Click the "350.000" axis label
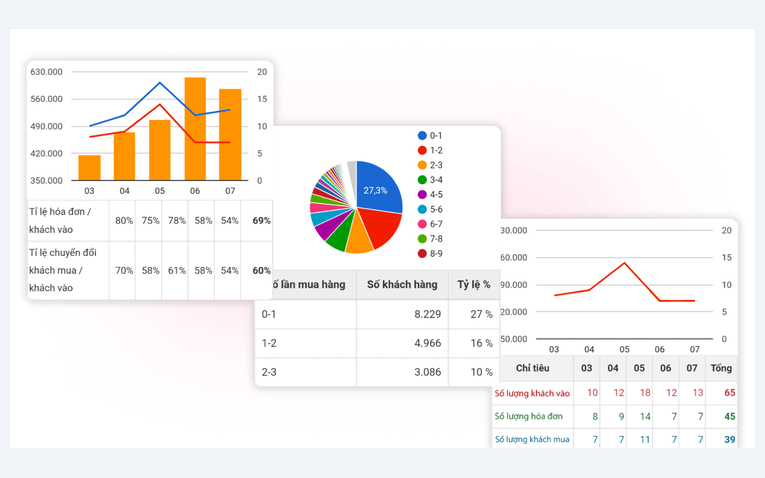 pos(46,180)
